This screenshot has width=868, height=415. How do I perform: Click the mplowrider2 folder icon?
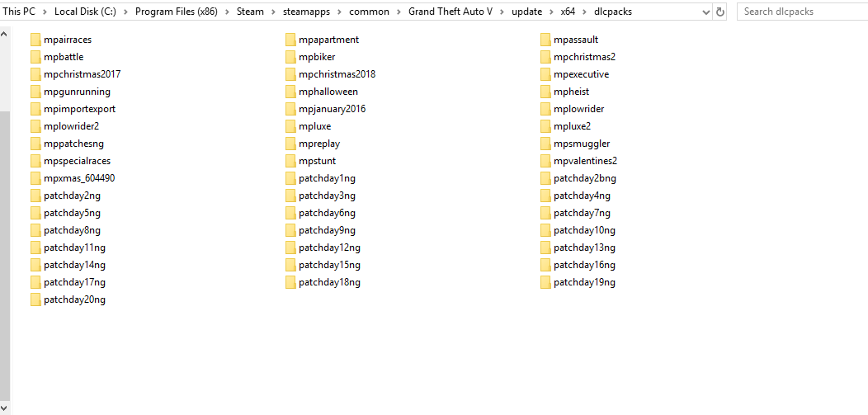pyautogui.click(x=35, y=126)
